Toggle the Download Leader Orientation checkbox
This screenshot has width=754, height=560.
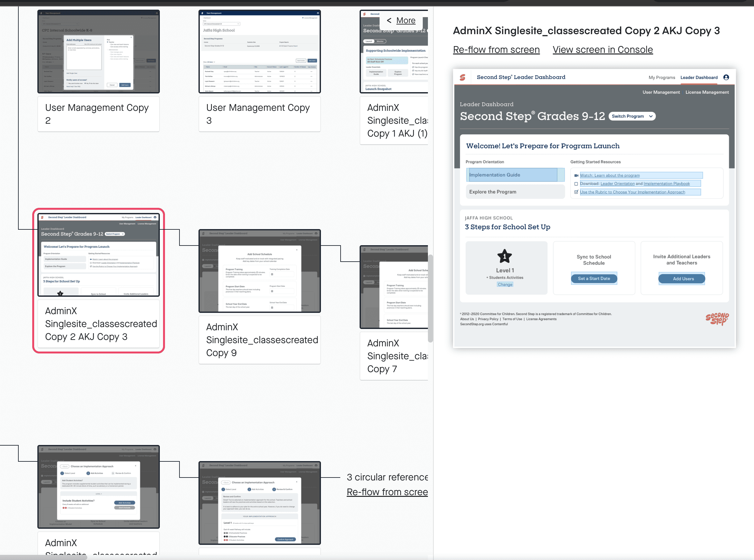[576, 184]
